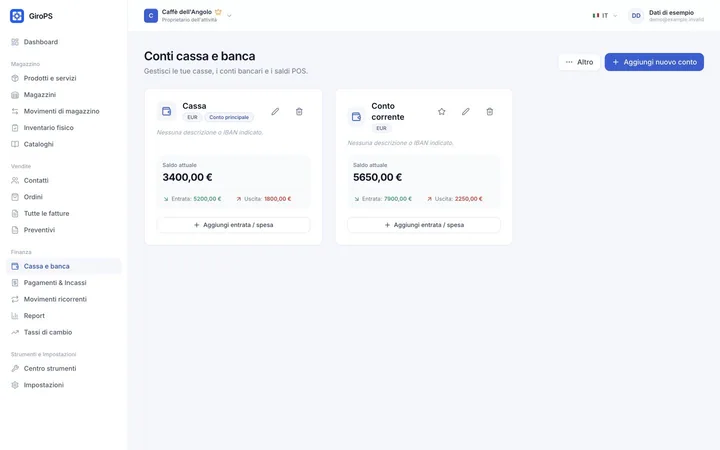Click the Cassa account title
The height and width of the screenshot is (450, 720).
point(194,106)
